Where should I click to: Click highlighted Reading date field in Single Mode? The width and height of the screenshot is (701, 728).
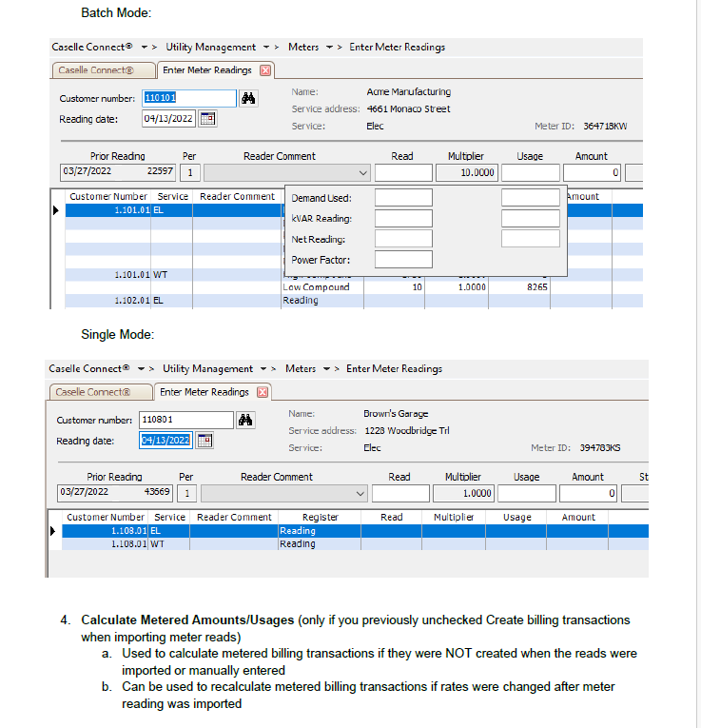[166, 441]
